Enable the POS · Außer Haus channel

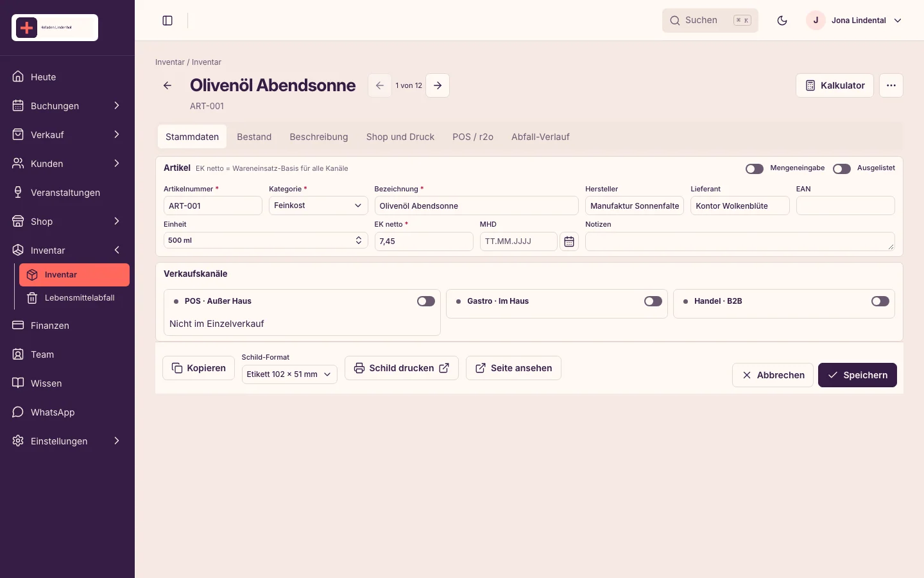[x=426, y=301]
